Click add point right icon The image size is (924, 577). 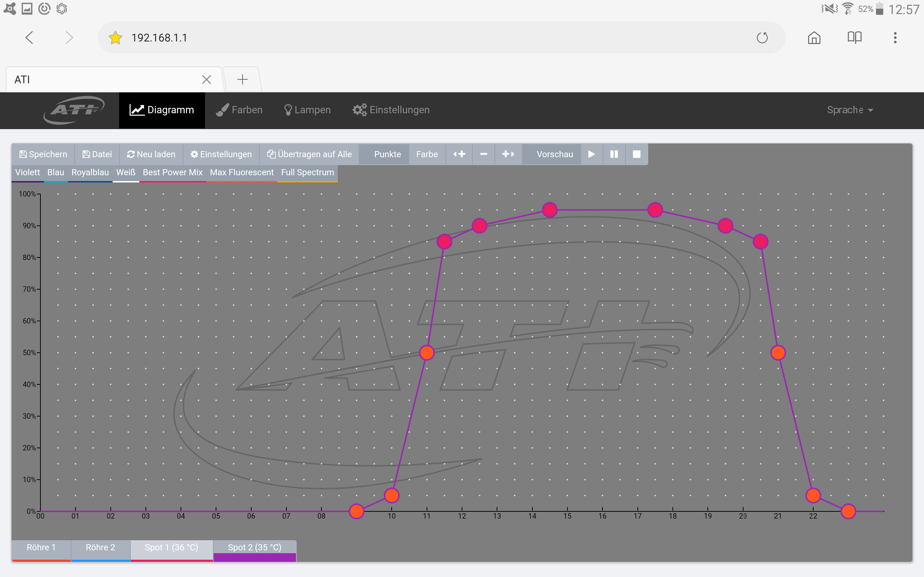click(508, 154)
